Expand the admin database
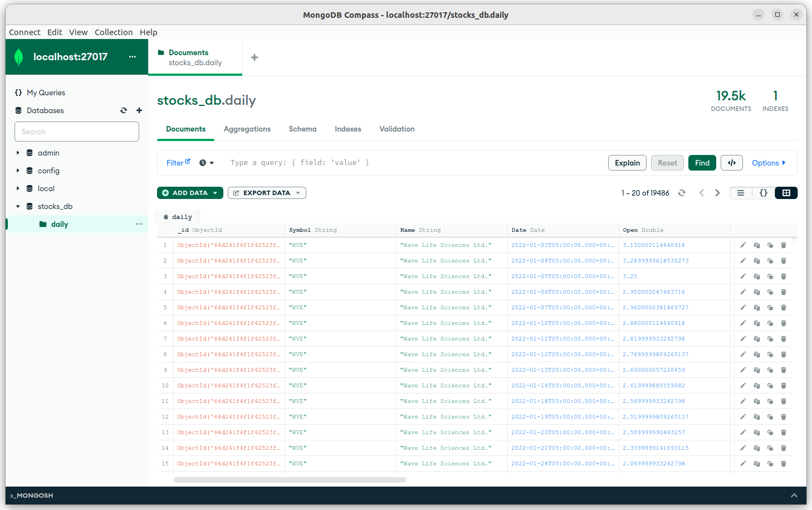812x510 pixels. pos(18,153)
